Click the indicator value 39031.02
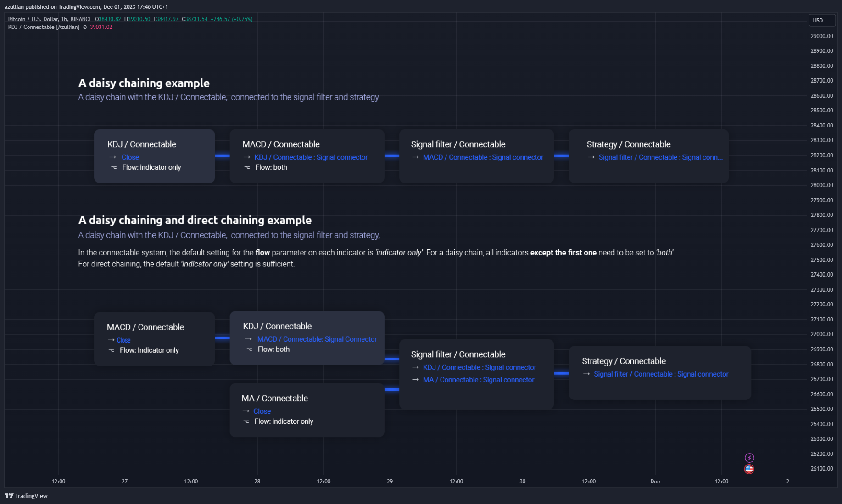This screenshot has height=504, width=842. tap(101, 27)
